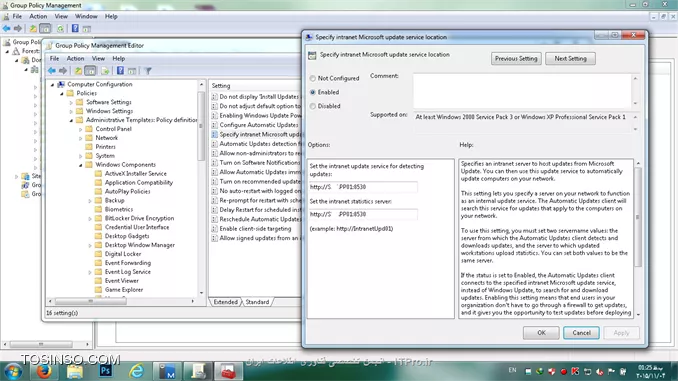This screenshot has height=381, width=678.
Task: Click Up one level icon in Group Policy Management toolbar
Action: click(x=33, y=29)
